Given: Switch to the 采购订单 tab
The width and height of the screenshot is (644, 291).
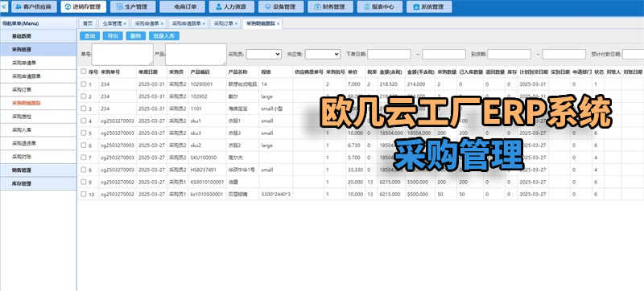Looking at the screenshot, I should (x=224, y=24).
